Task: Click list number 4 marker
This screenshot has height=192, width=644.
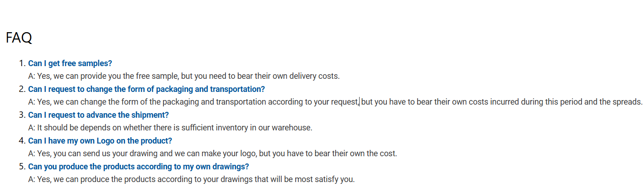Action: [22, 141]
